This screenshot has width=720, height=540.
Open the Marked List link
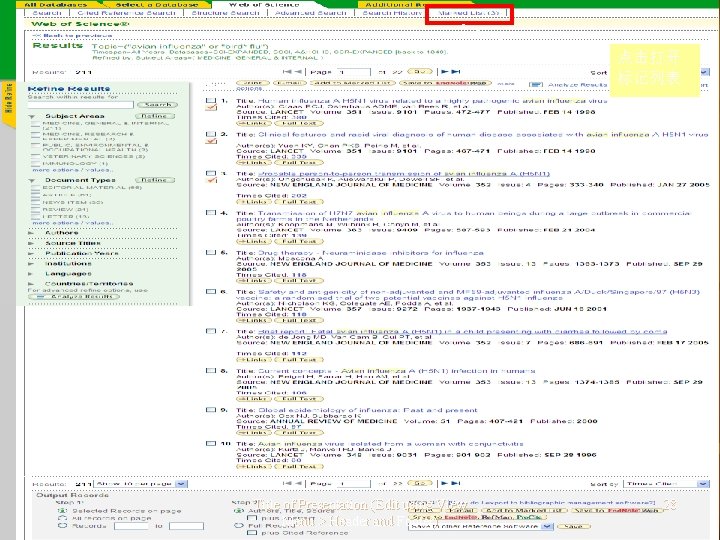(468, 13)
